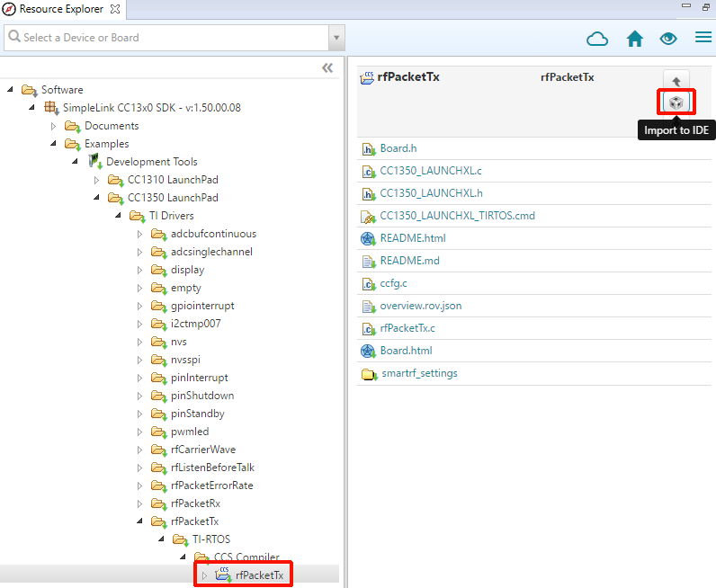Click the Board.html globe icon
Screen dimensions: 716x588
point(368,351)
